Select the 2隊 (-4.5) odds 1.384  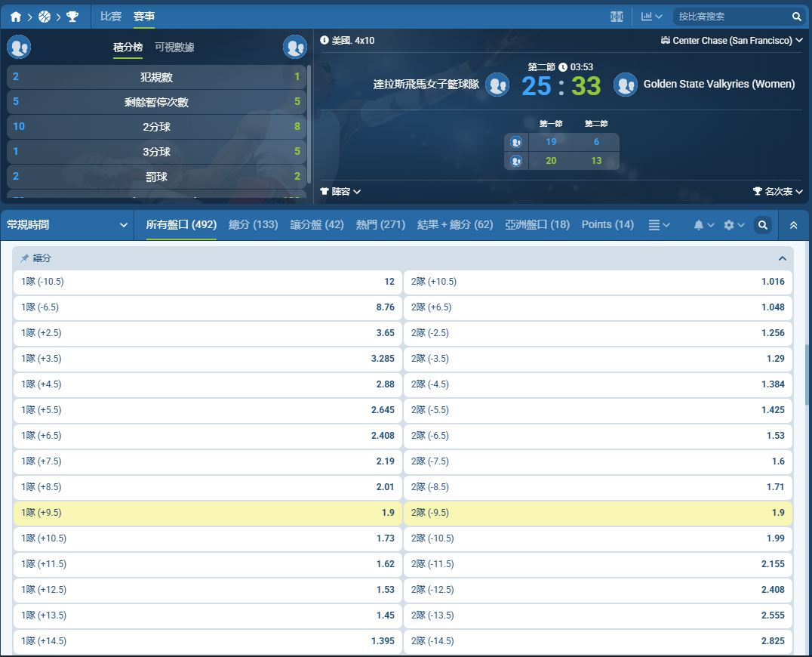click(598, 384)
